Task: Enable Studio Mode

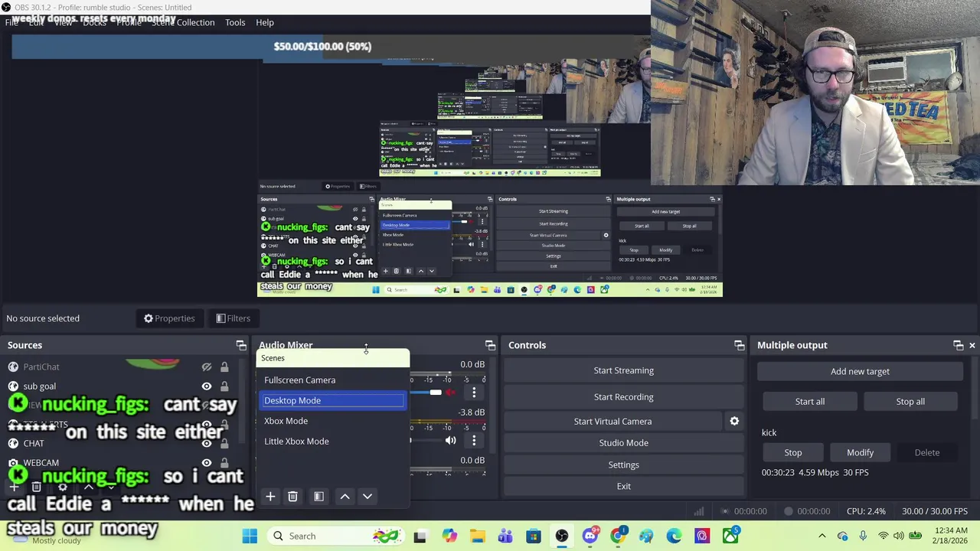Action: (x=623, y=442)
